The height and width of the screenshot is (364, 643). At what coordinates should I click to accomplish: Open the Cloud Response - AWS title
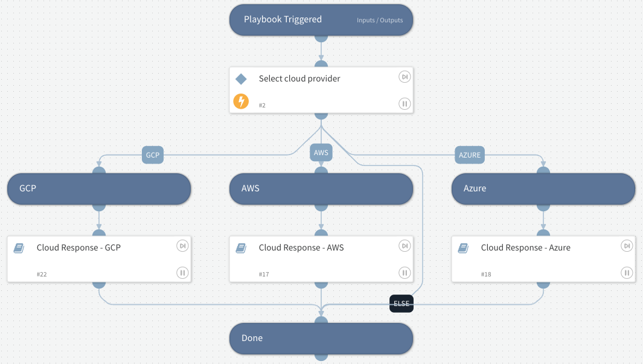301,247
